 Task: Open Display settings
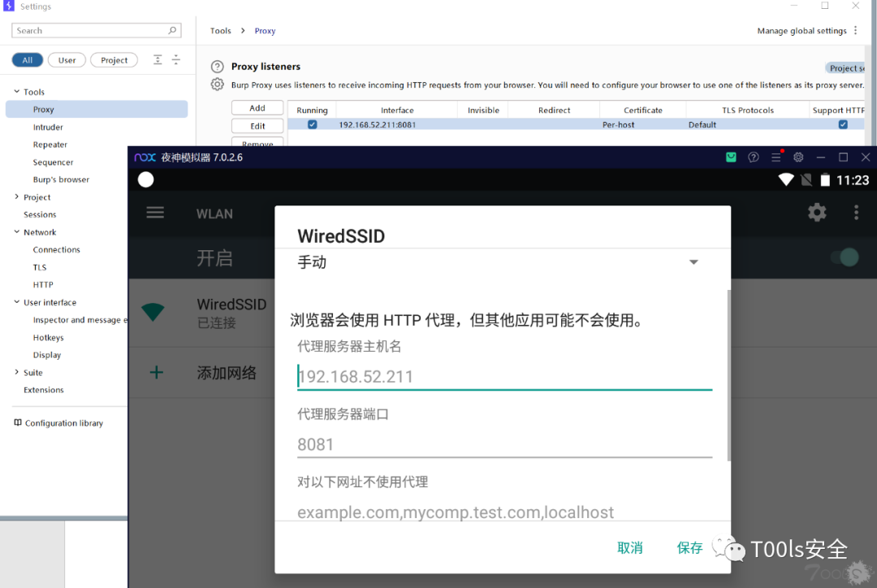click(47, 355)
